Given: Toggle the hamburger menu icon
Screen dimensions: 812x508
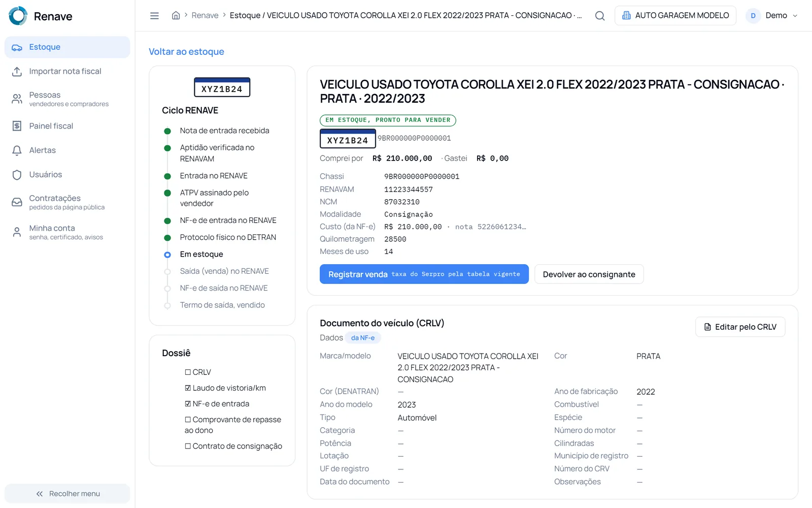Looking at the screenshot, I should [x=154, y=16].
